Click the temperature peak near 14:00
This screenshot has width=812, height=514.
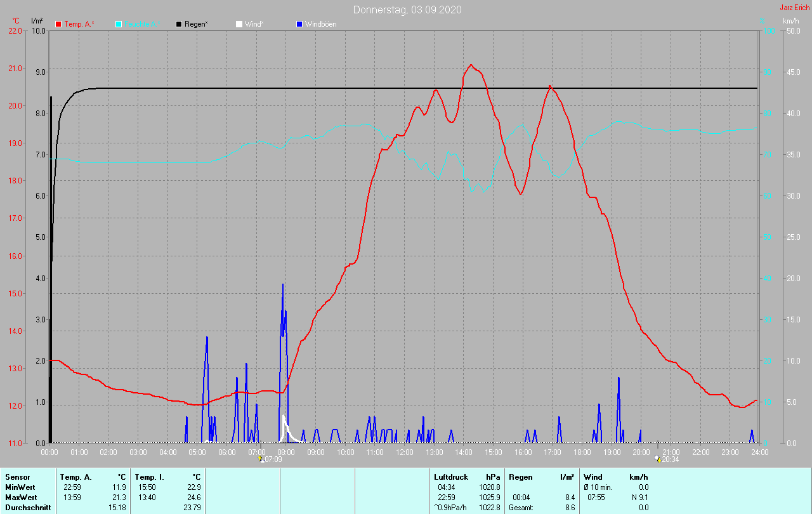[471, 65]
